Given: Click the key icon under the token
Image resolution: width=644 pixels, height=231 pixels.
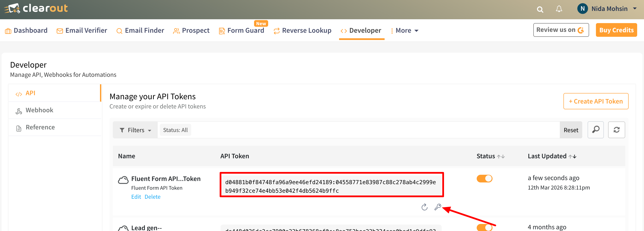Looking at the screenshot, I should pos(438,207).
